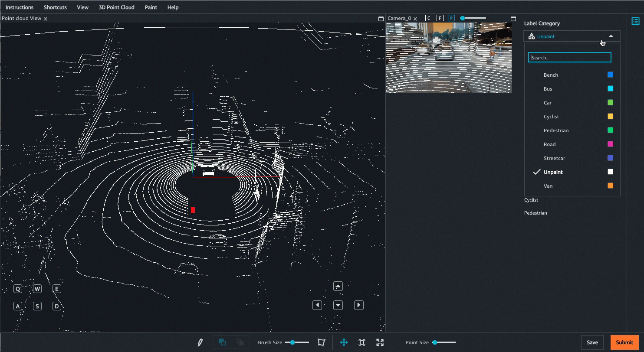Open the Paint menu

click(151, 7)
